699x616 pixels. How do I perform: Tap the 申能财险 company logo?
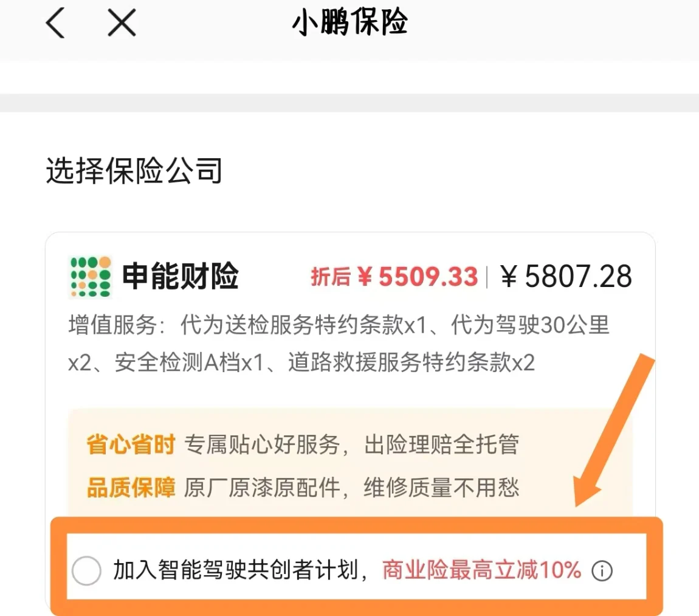(x=91, y=277)
